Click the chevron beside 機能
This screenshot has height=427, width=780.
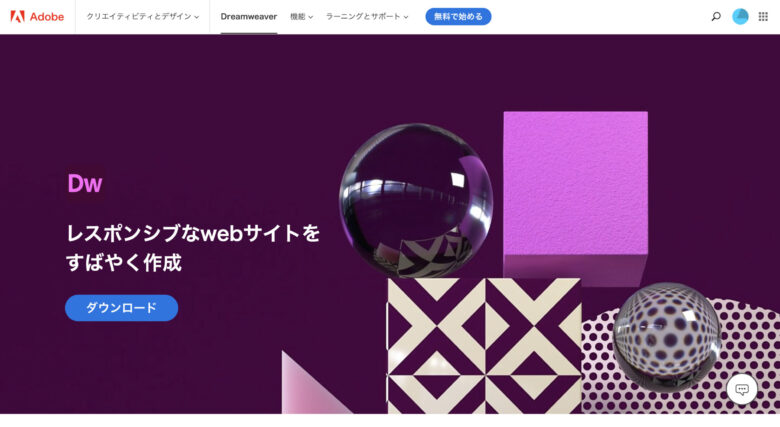(x=310, y=17)
